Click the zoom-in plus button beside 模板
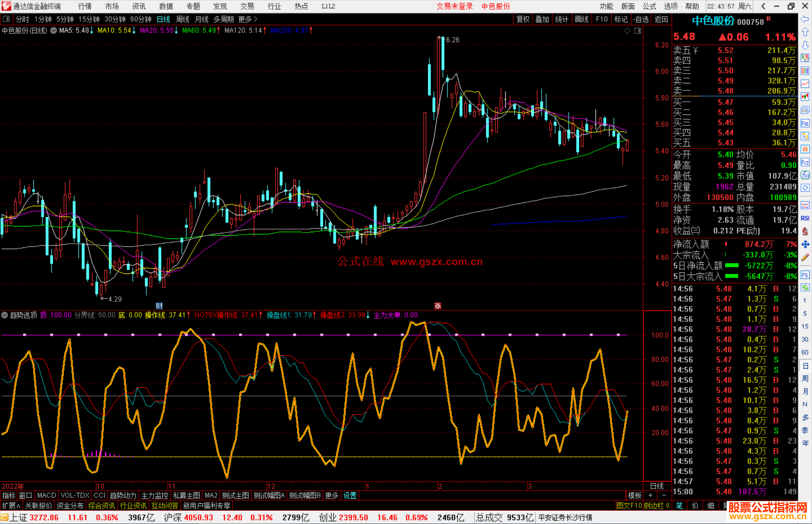This screenshot has height=524, width=812. [651, 495]
